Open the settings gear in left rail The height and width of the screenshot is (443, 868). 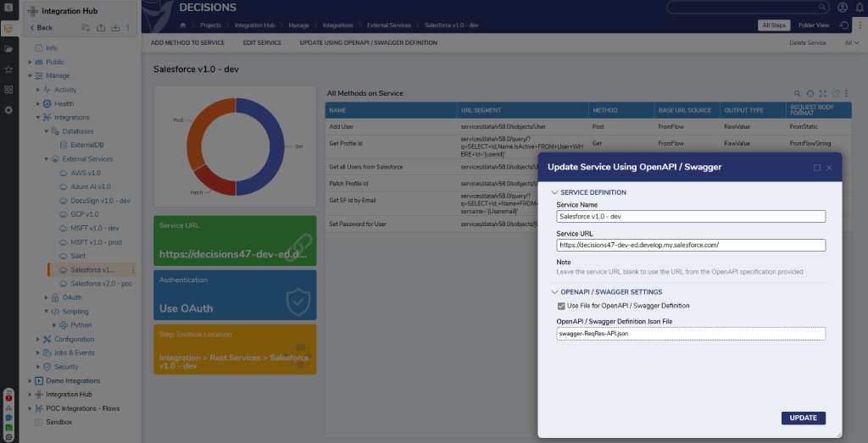(x=8, y=109)
